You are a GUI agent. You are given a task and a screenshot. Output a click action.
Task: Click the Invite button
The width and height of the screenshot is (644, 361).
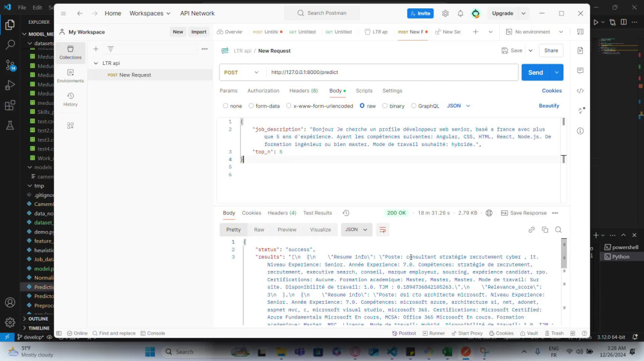coord(420,13)
